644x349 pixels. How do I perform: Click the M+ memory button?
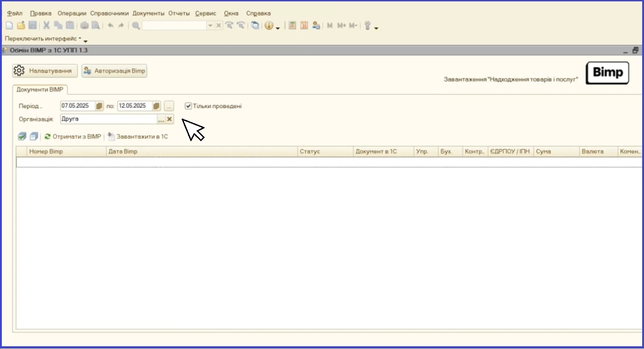coord(341,26)
